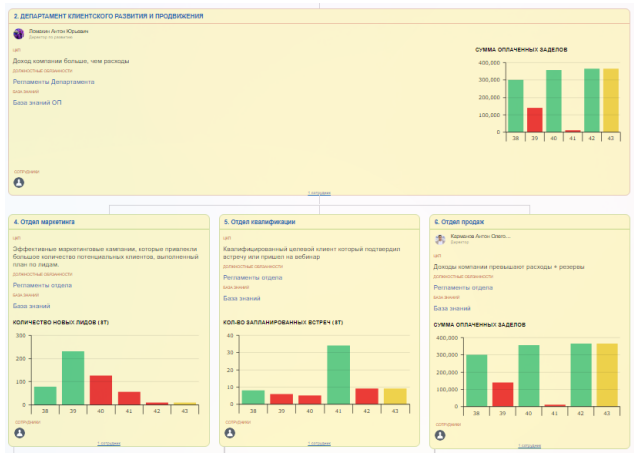Click the employee icon in Отдел маркетинга
634x455 pixels.
[x=19, y=434]
